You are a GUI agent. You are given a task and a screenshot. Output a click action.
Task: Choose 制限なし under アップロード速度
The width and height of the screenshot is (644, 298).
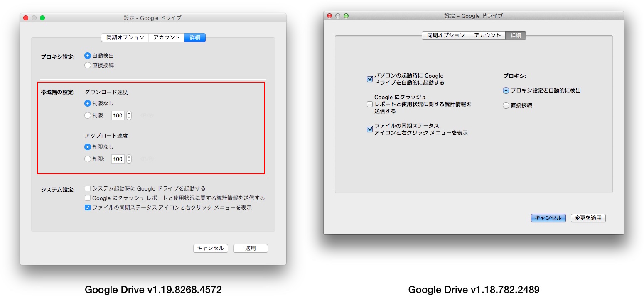tap(88, 147)
